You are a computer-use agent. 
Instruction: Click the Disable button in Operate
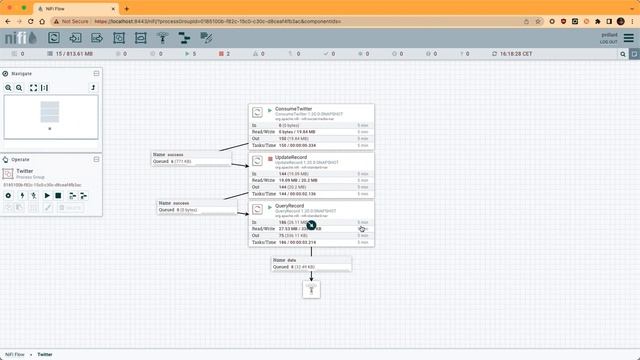34,196
